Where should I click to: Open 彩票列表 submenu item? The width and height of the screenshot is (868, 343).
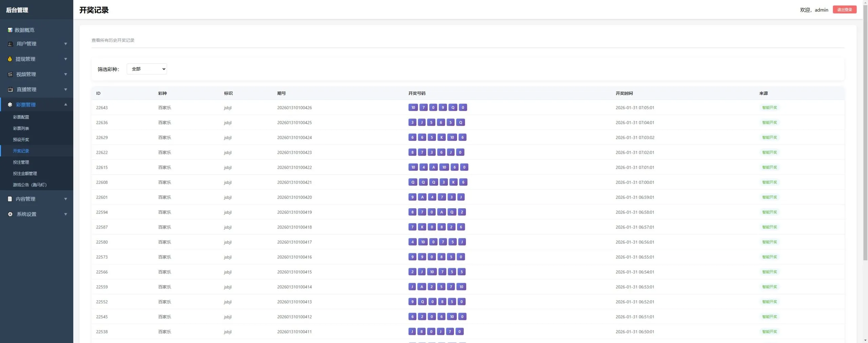(x=21, y=128)
